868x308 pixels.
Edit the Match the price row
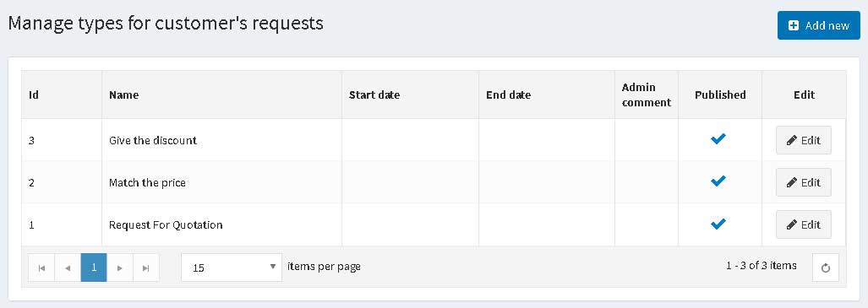(803, 182)
